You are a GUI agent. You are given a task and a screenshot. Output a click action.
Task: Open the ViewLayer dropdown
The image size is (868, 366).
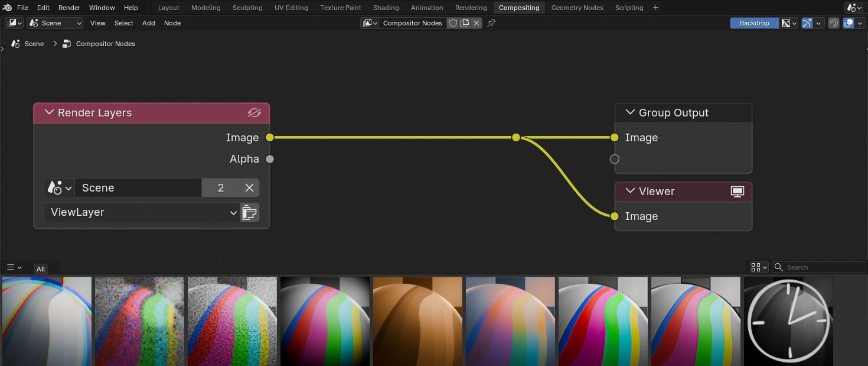pos(141,212)
